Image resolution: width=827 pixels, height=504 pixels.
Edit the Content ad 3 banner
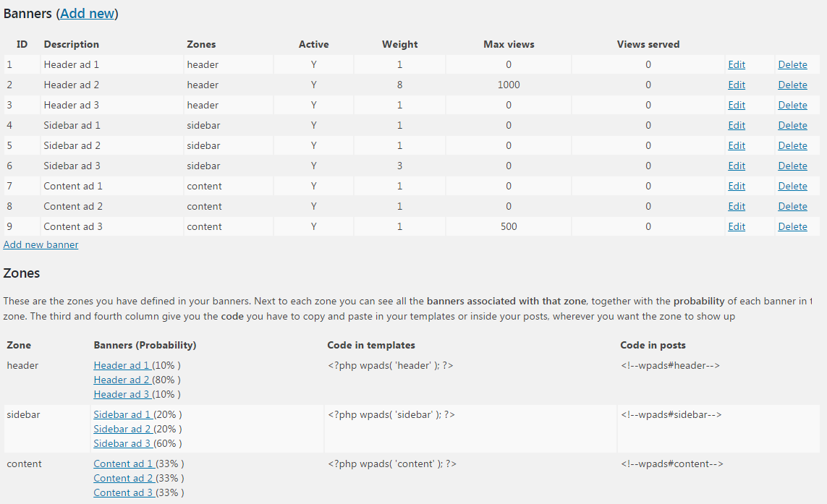coord(737,227)
